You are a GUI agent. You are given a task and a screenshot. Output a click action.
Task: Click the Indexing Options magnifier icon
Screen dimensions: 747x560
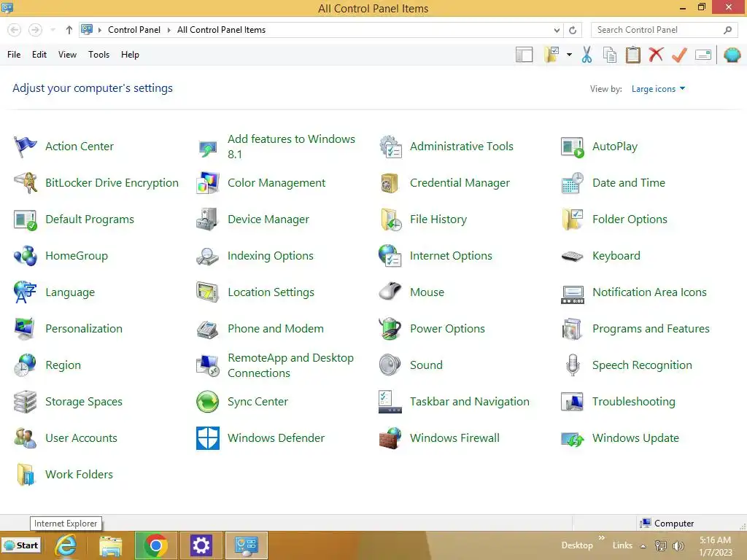click(208, 256)
